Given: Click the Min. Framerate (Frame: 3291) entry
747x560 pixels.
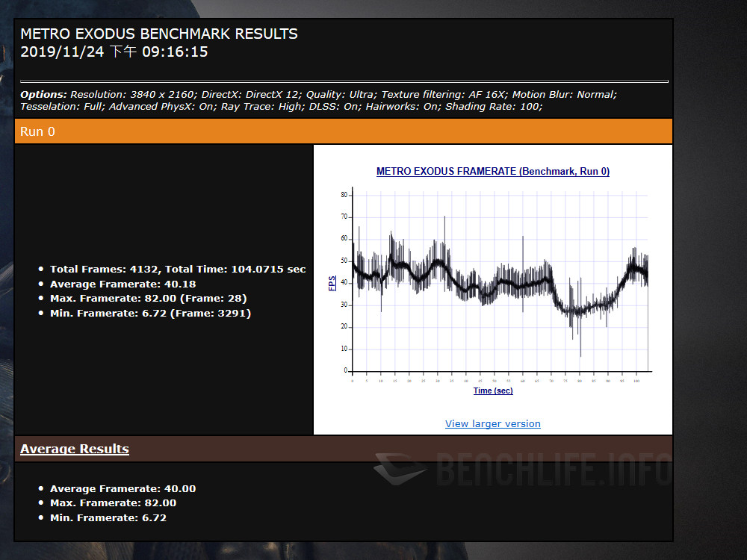Looking at the screenshot, I should pyautogui.click(x=150, y=313).
